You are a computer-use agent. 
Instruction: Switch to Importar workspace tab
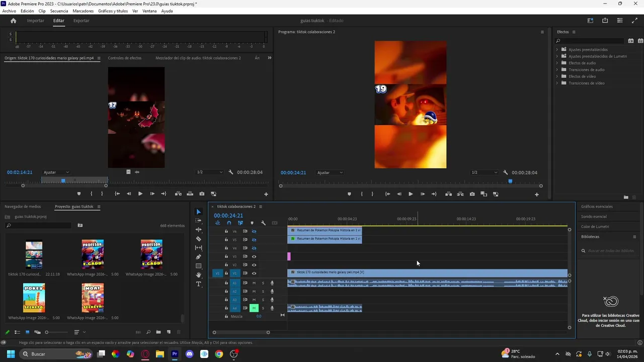[36, 21]
